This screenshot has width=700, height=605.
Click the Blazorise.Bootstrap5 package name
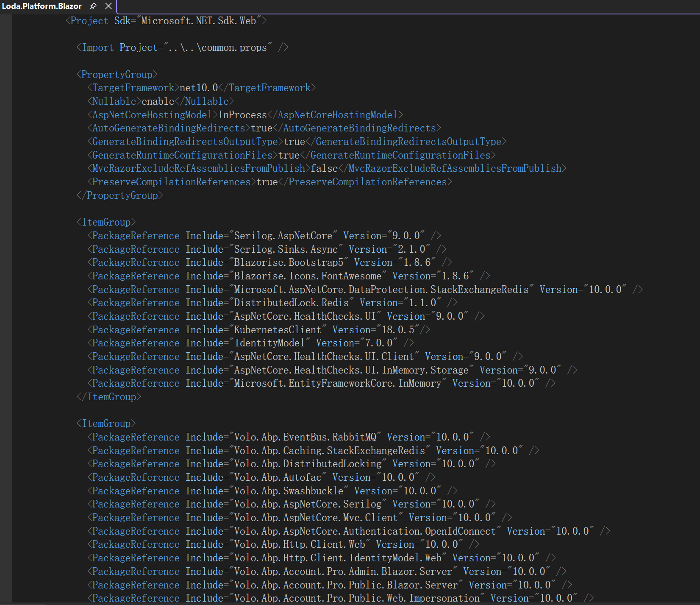coord(289,262)
